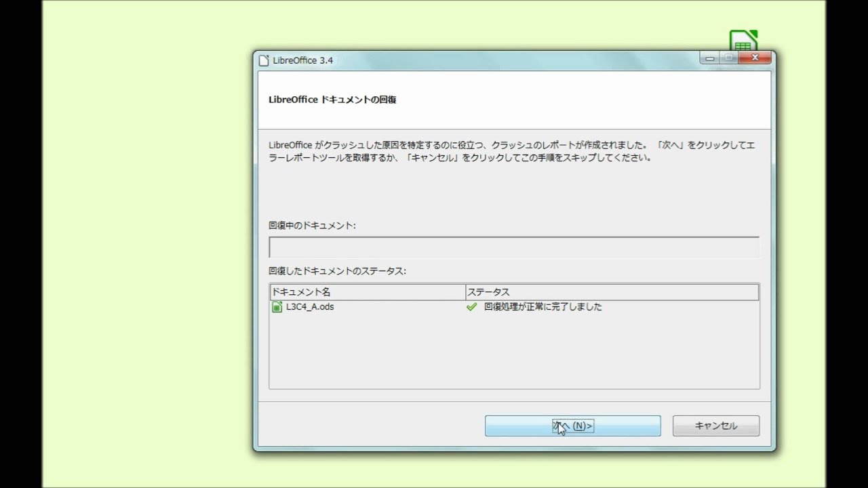868x488 pixels.
Task: Click the キャンセル button
Action: 715,426
